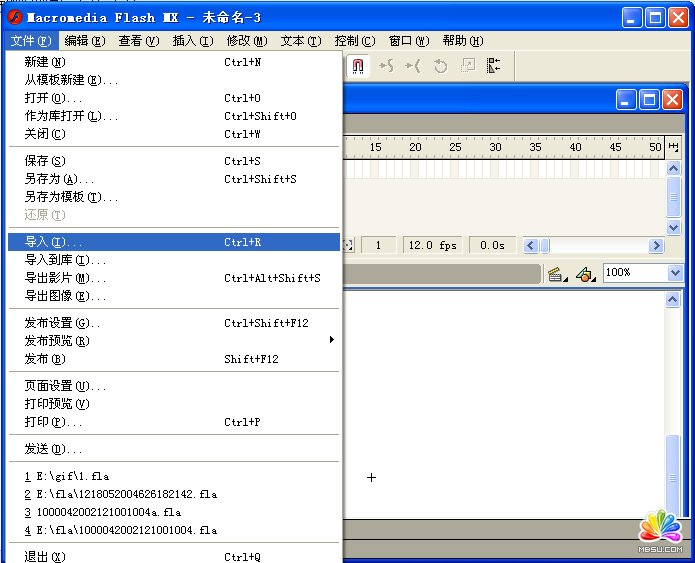This screenshot has height=563, width=695.
Task: Click the timeline horizontal scrollbar right arrow
Action: [657, 245]
